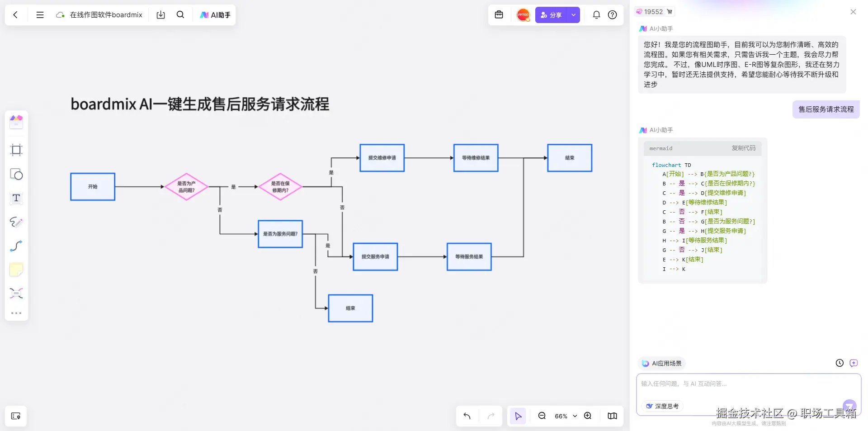Open search with the magnifier icon

(180, 15)
